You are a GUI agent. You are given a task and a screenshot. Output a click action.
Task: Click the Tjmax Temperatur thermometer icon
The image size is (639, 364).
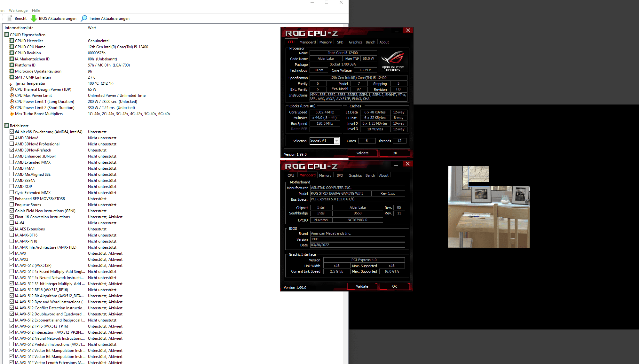coord(12,83)
